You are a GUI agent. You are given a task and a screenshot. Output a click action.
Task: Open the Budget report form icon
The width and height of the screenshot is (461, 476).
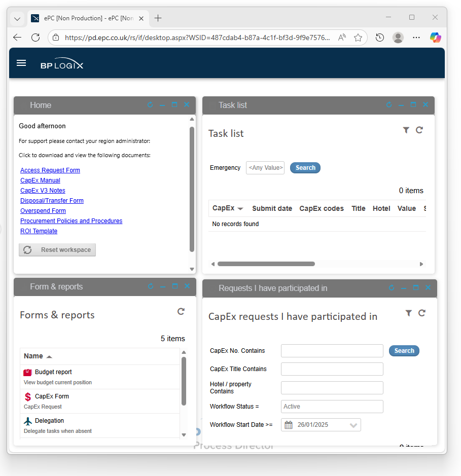click(28, 372)
